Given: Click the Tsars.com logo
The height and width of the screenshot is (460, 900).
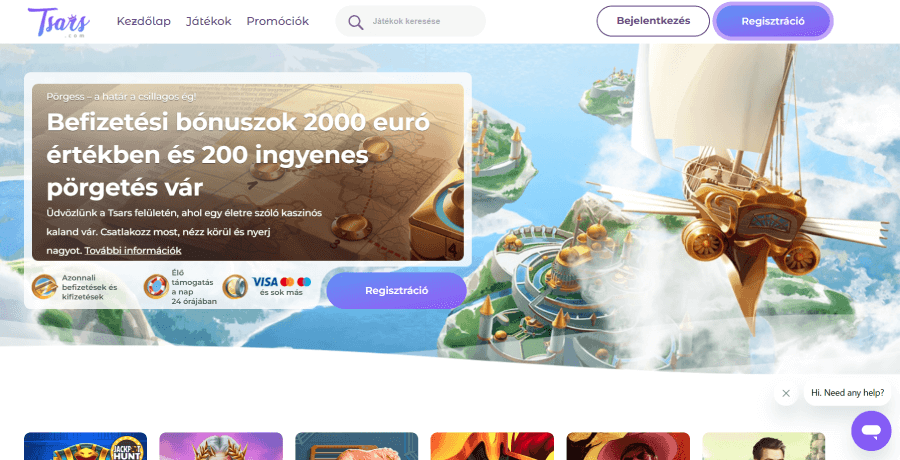Looking at the screenshot, I should [59, 22].
